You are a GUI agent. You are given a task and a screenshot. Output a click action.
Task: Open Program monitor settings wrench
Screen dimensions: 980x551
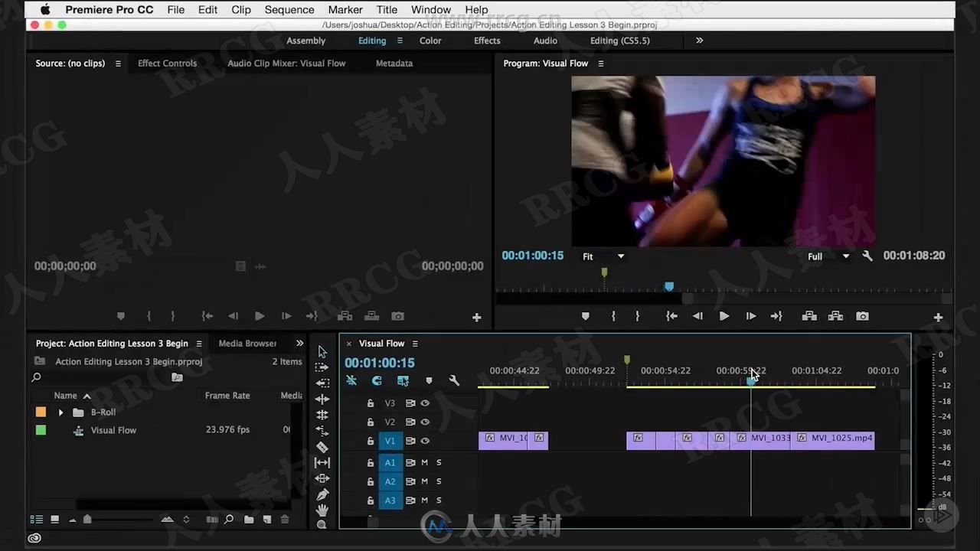point(867,256)
